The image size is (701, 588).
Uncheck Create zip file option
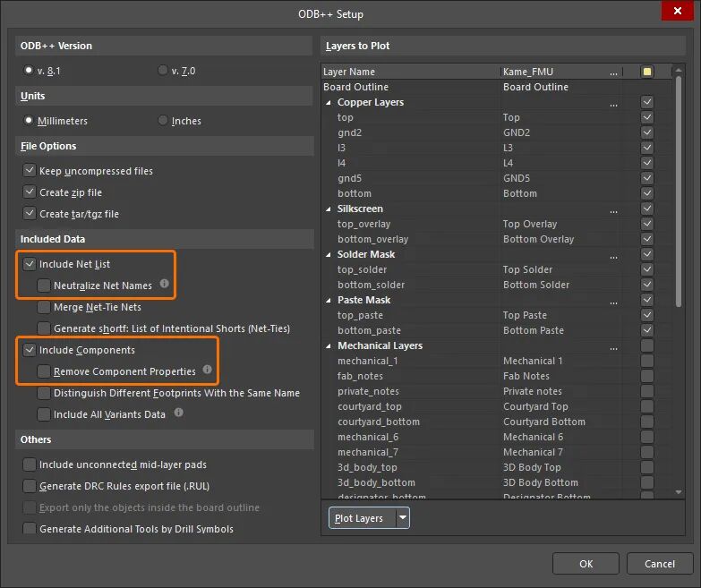(x=30, y=192)
